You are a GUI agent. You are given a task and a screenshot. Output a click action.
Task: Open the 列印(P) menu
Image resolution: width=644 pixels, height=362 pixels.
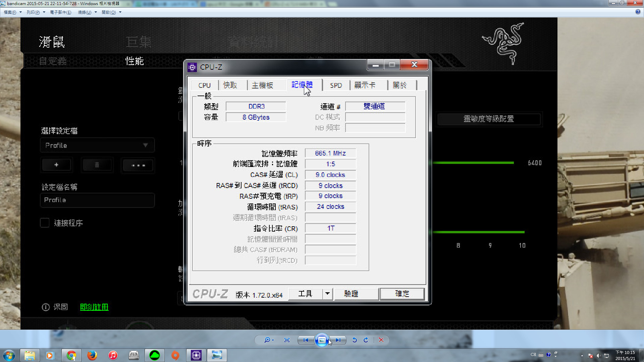(33, 12)
